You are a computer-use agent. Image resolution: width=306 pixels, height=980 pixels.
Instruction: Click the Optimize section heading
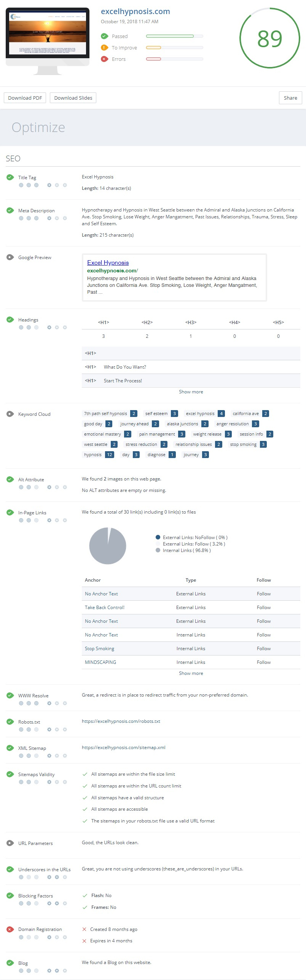[38, 127]
